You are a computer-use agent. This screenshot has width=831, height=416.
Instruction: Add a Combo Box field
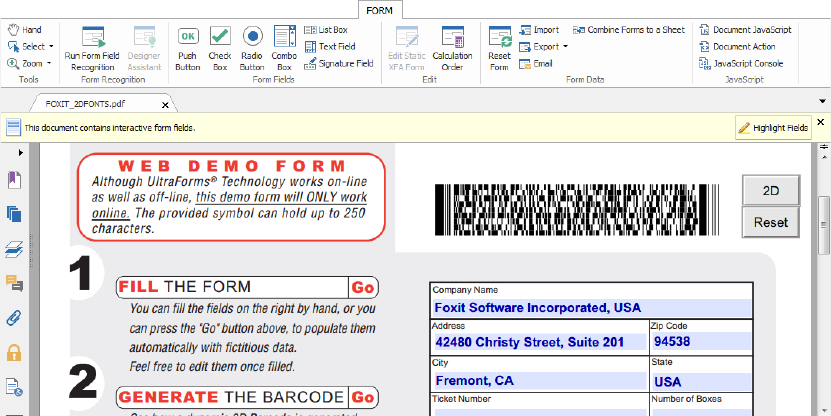click(x=284, y=48)
